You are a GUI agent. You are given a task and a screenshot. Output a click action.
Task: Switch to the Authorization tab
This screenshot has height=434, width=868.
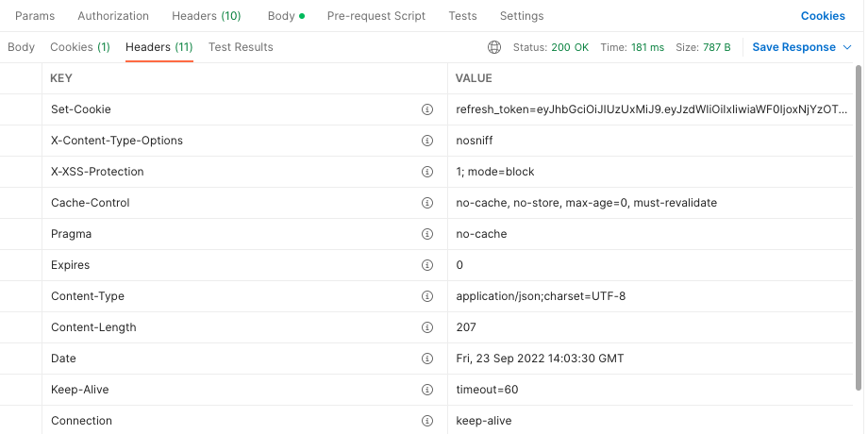113,16
